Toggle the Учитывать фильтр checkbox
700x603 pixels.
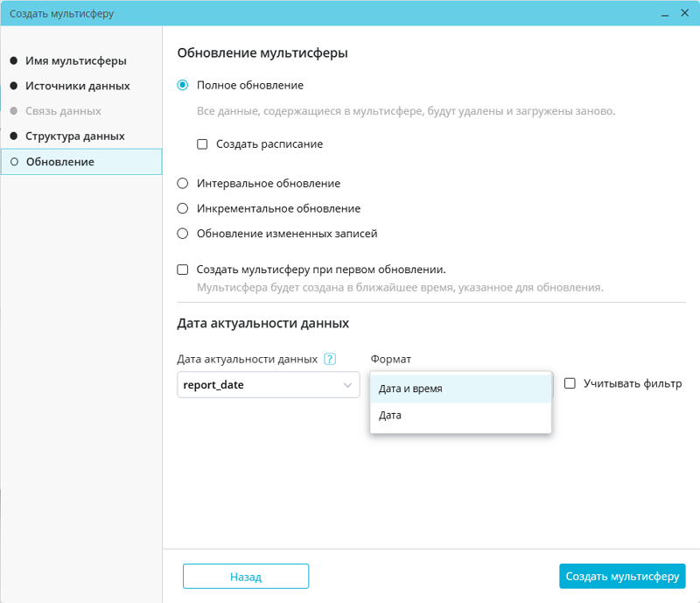coord(570,383)
